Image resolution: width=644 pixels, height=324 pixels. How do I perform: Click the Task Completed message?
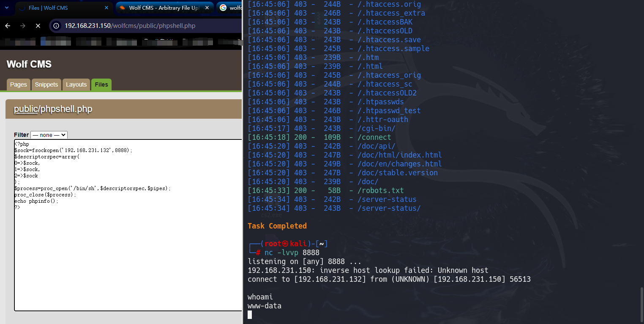(x=277, y=226)
